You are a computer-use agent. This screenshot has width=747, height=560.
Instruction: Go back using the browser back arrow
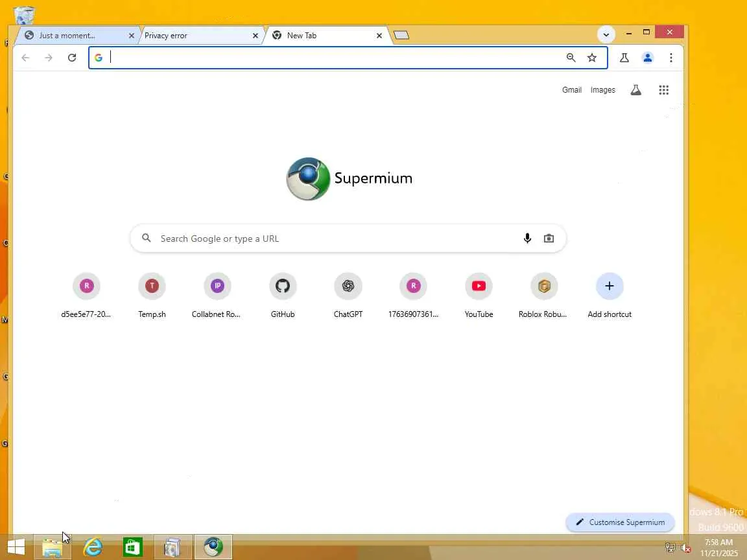click(x=25, y=58)
